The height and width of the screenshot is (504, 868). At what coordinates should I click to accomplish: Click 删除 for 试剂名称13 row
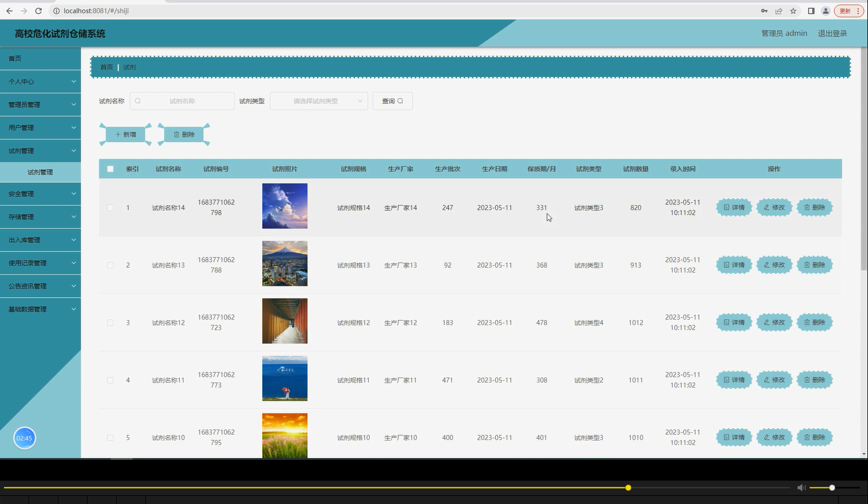coord(814,265)
